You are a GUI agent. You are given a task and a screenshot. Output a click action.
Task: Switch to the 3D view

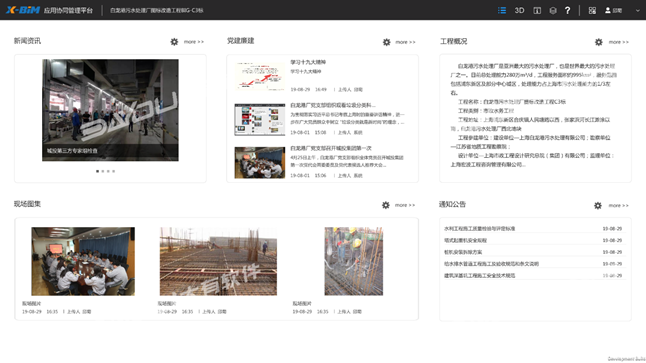[x=519, y=10]
